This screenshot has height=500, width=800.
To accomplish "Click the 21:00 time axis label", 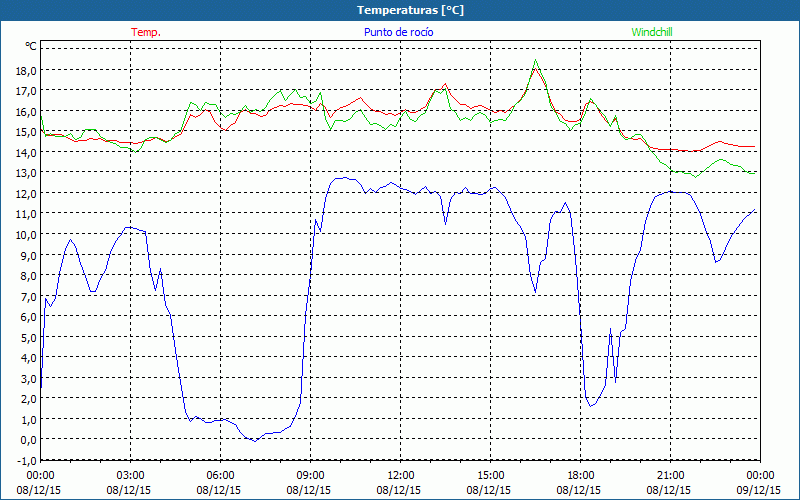I will tap(671, 475).
